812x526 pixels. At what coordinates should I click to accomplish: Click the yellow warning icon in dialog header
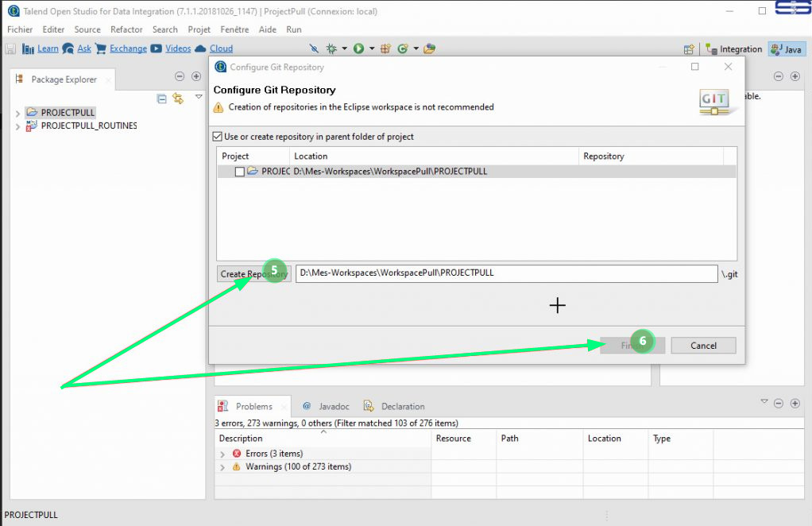click(218, 107)
